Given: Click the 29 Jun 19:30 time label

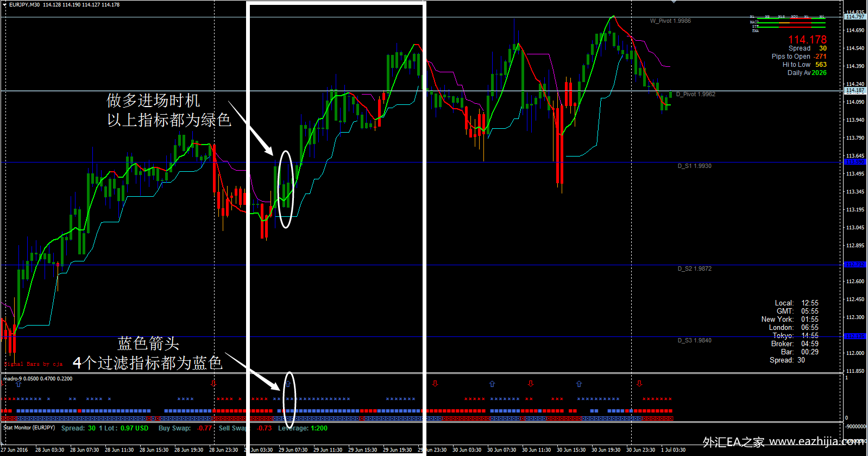Looking at the screenshot, I should pyautogui.click(x=397, y=449).
